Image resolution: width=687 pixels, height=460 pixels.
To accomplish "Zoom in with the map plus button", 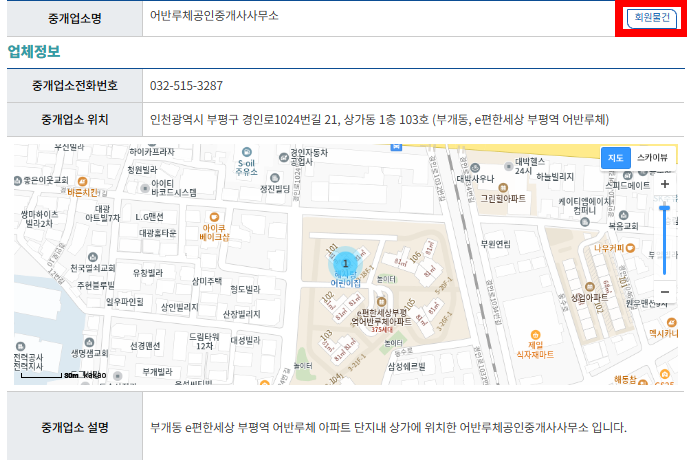I will pos(665,184).
